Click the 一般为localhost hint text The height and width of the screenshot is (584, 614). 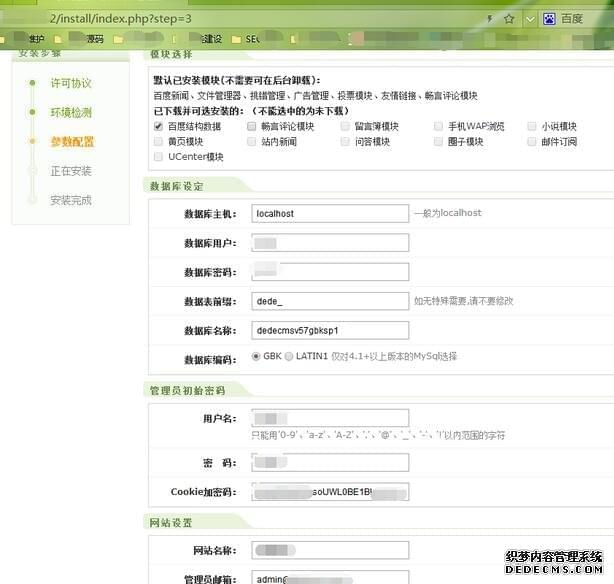tap(448, 213)
